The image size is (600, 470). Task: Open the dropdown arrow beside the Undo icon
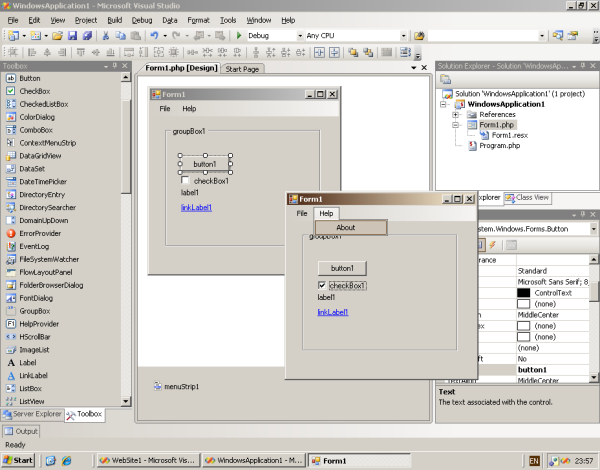(165, 36)
